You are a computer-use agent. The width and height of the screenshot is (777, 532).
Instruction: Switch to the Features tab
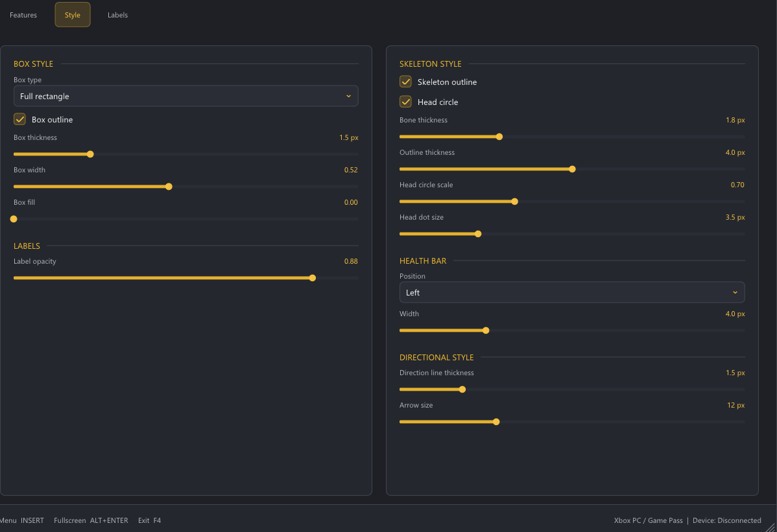pos(23,15)
